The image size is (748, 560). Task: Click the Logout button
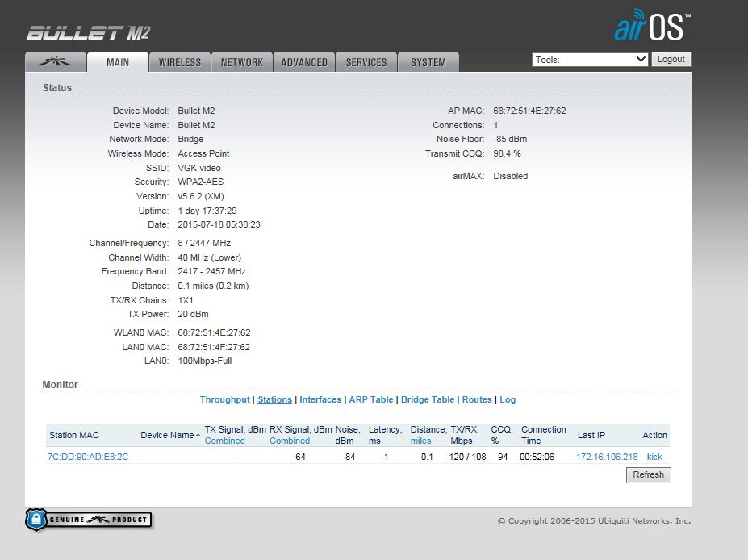(671, 59)
